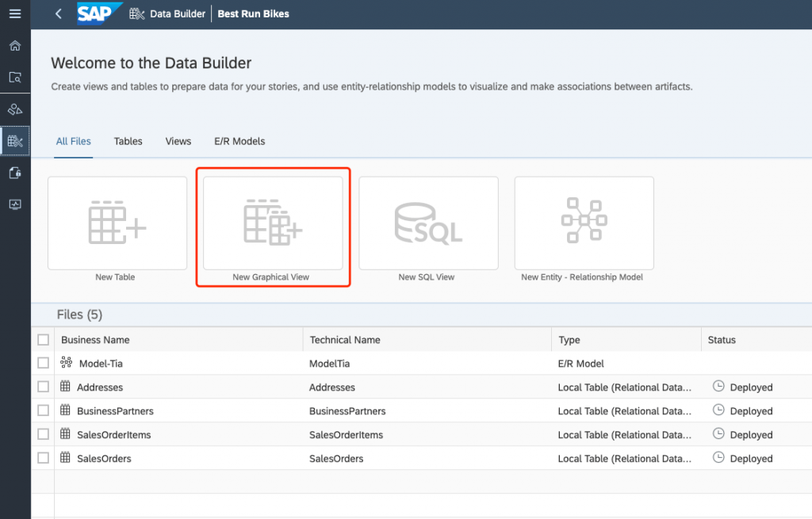
Task: Open the Business Builder sidebar icon
Action: tap(15, 109)
